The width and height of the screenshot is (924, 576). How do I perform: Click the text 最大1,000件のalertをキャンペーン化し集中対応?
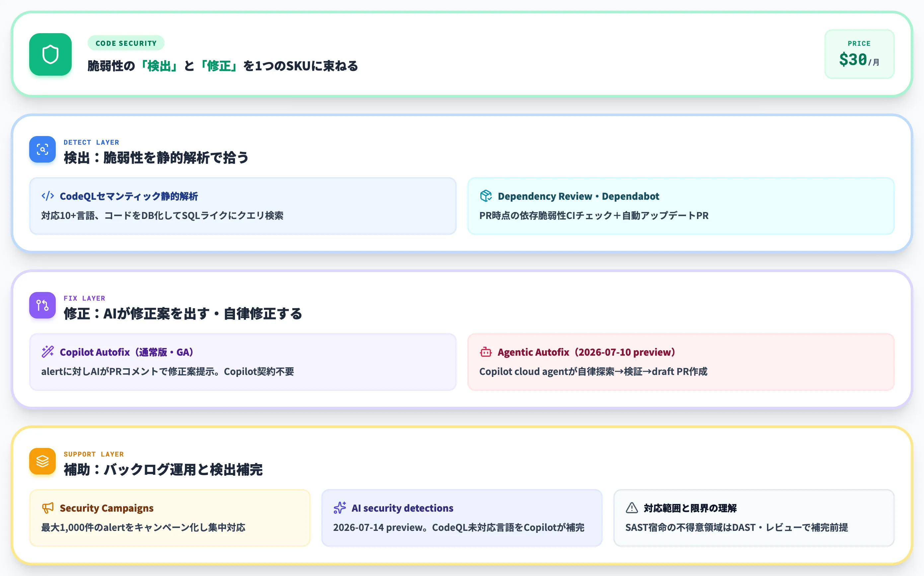pos(143,527)
